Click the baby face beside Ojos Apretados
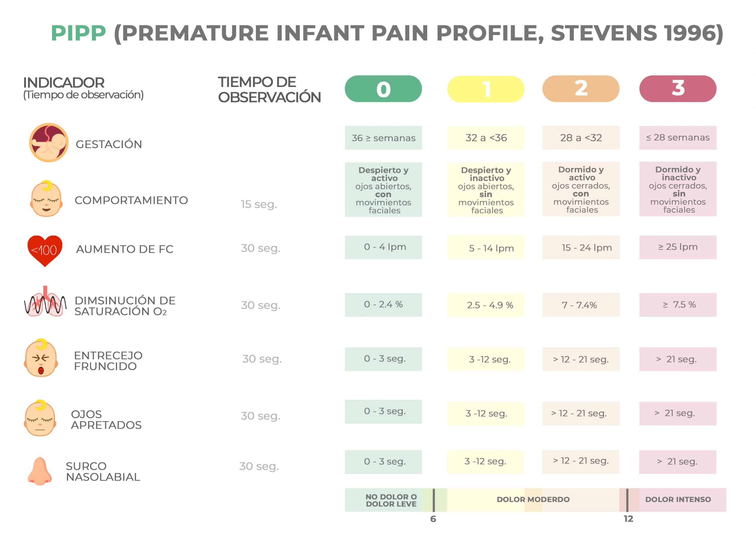The height and width of the screenshot is (534, 756). coord(40,418)
